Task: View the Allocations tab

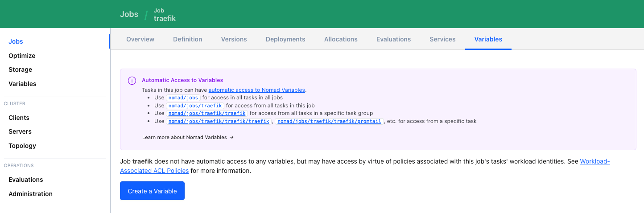Action: (x=341, y=39)
